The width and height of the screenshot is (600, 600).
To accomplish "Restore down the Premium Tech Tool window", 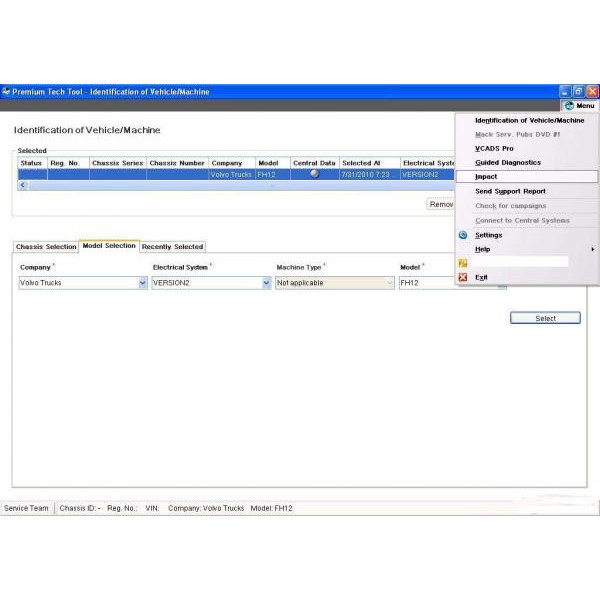I will coord(579,91).
